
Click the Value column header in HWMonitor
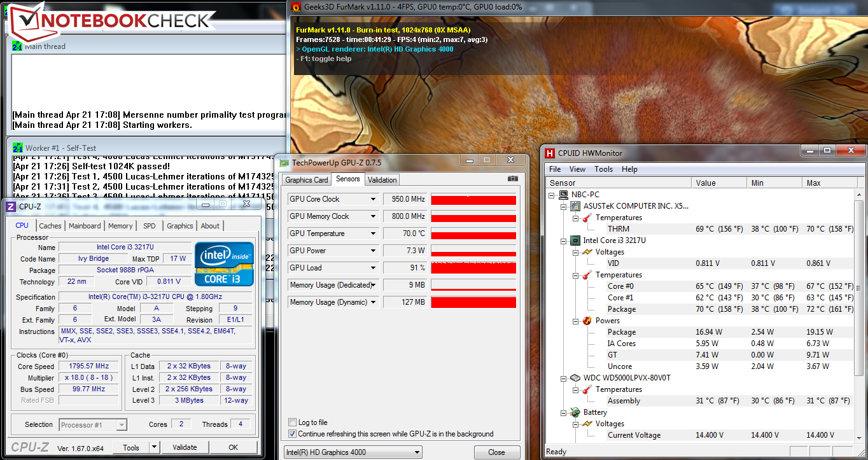pos(720,183)
